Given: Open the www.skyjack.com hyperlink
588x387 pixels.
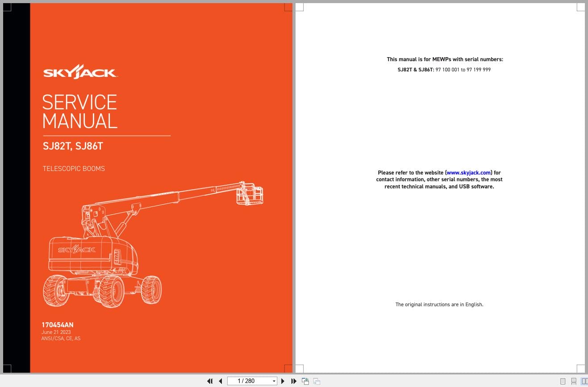Looking at the screenshot, I should tap(468, 172).
